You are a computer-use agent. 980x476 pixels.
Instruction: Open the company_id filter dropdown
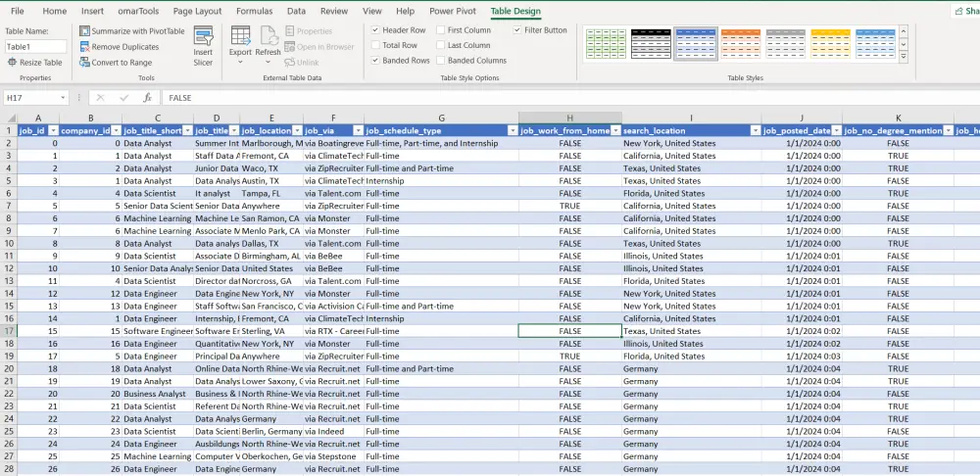tap(116, 130)
